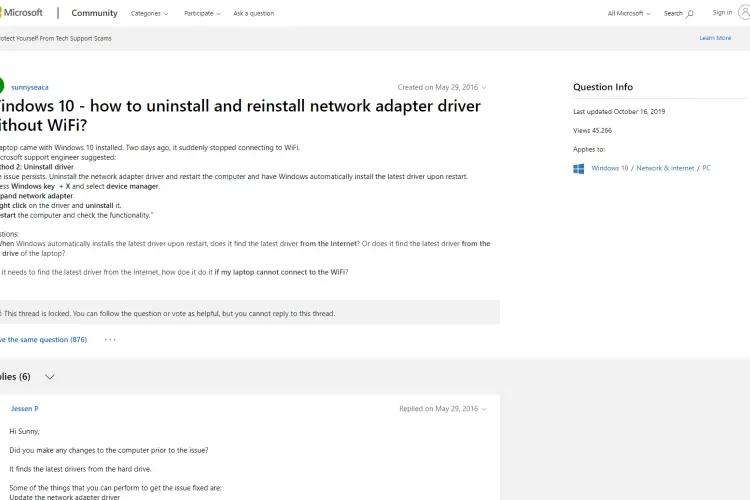Viewport: 750px width, 500px height.
Task: Open the three-dots more options menu
Action: pos(110,340)
